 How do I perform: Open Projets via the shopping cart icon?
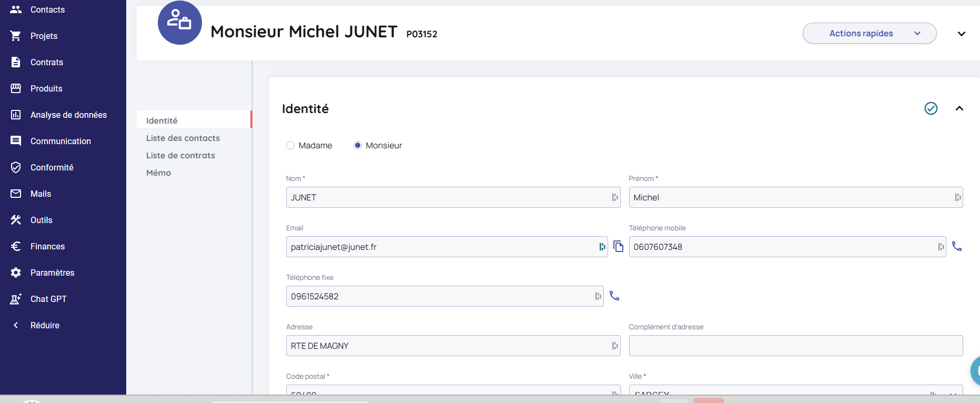[x=16, y=36]
